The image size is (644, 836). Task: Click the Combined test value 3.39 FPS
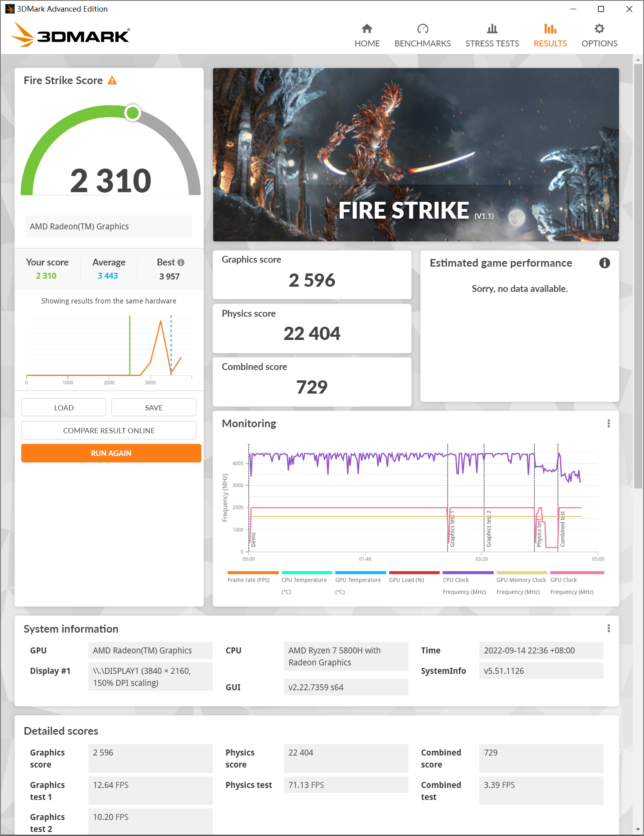(x=541, y=791)
